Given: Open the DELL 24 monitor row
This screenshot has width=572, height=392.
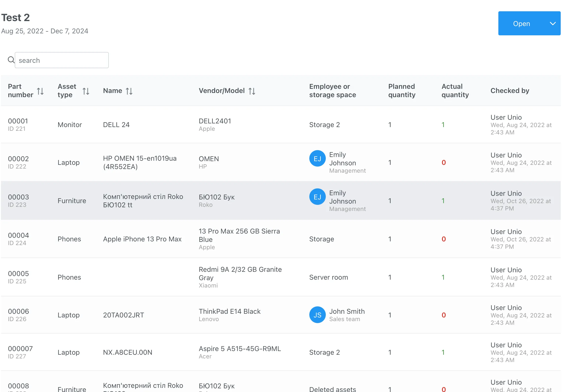Looking at the screenshot, I should click(116, 125).
